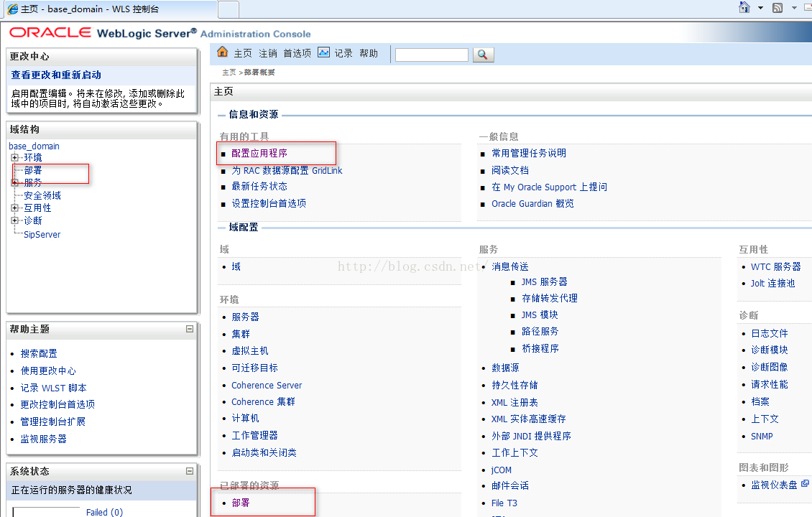Open 持久性存储 link

coord(515,385)
